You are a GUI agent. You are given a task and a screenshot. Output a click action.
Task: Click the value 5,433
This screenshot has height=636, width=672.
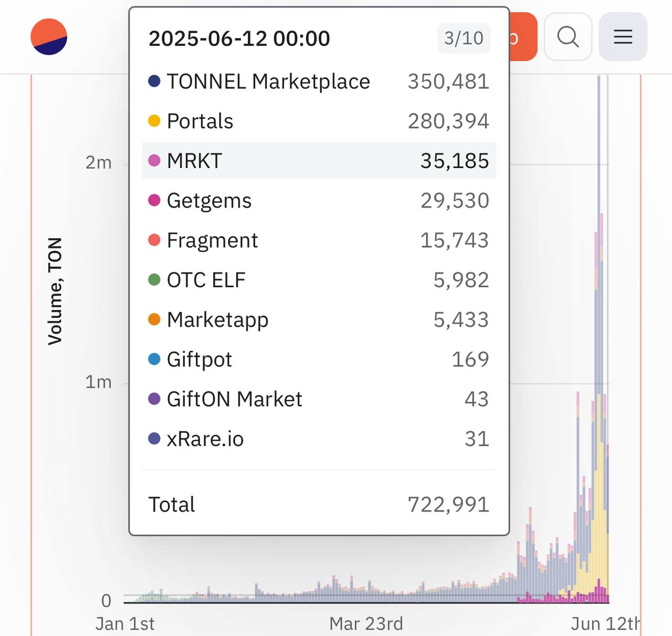pyautogui.click(x=461, y=320)
